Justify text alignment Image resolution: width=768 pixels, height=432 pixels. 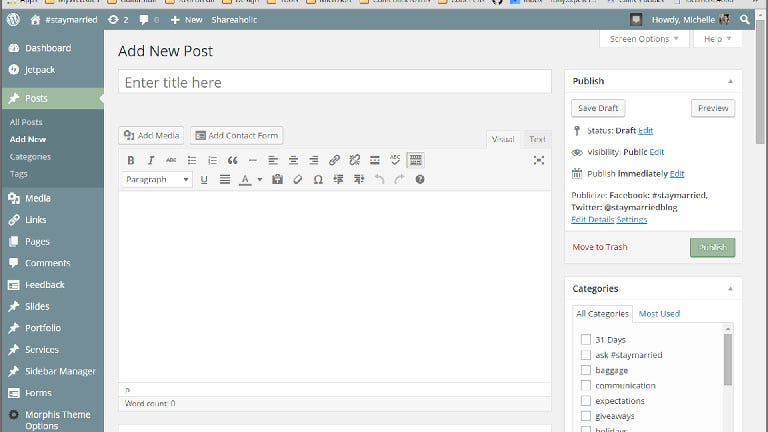pyautogui.click(x=225, y=180)
